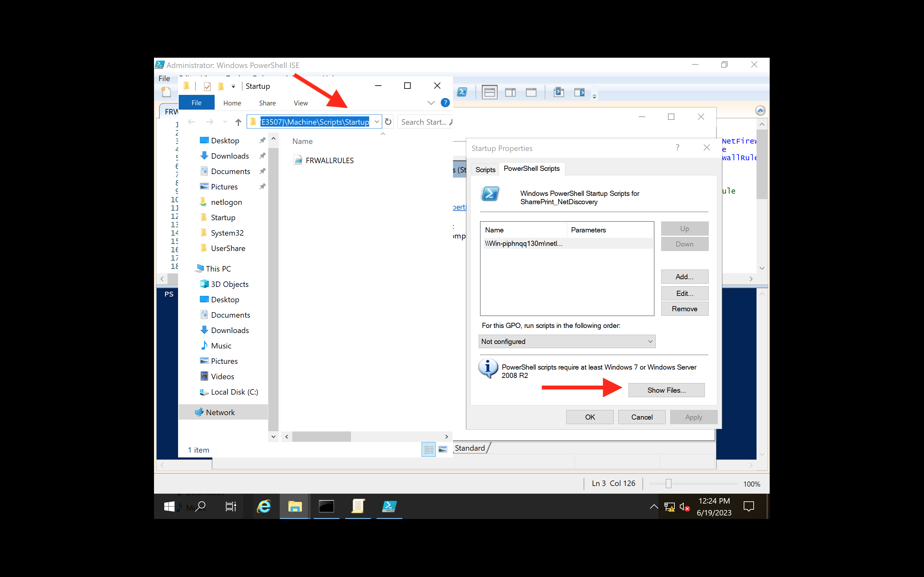
Task: Switch Explorer to details view
Action: coord(428,449)
